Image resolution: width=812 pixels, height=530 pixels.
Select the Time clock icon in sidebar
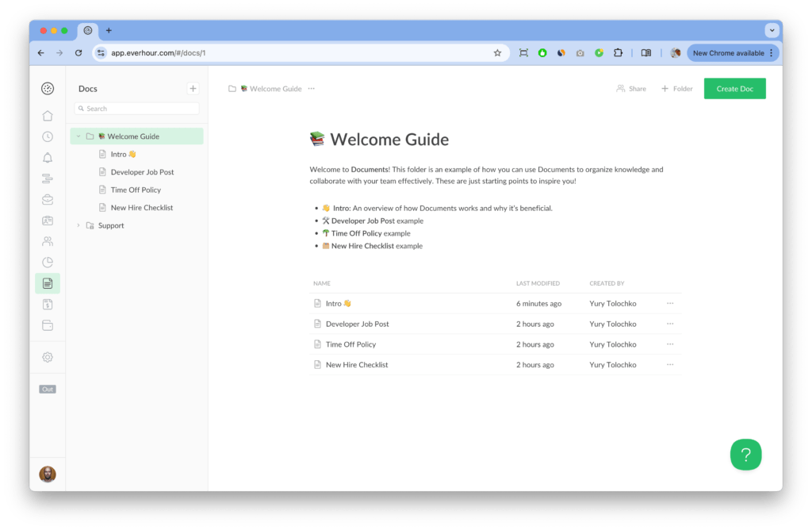[x=48, y=136]
